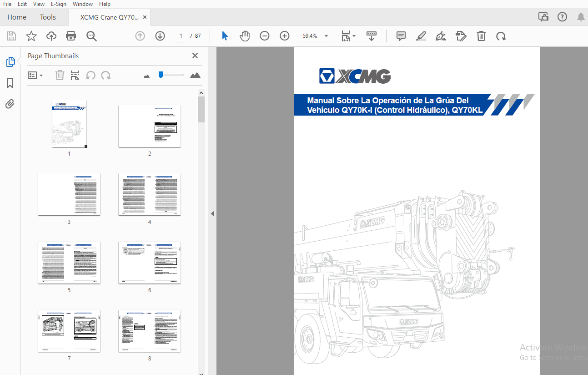Open the Help menu
588x375 pixels.
(x=105, y=4)
